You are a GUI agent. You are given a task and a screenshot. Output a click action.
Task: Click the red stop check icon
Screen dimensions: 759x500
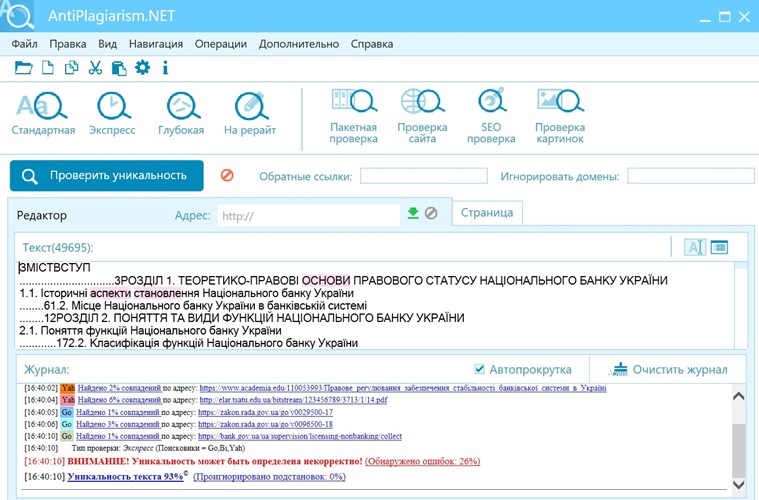(227, 175)
